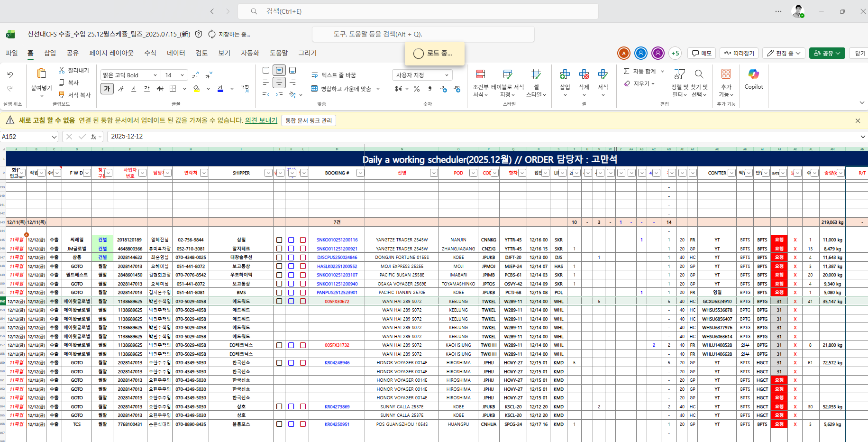Click the format painter icon (서식 복사)
Screen dimensions: 868x442
coord(62,95)
